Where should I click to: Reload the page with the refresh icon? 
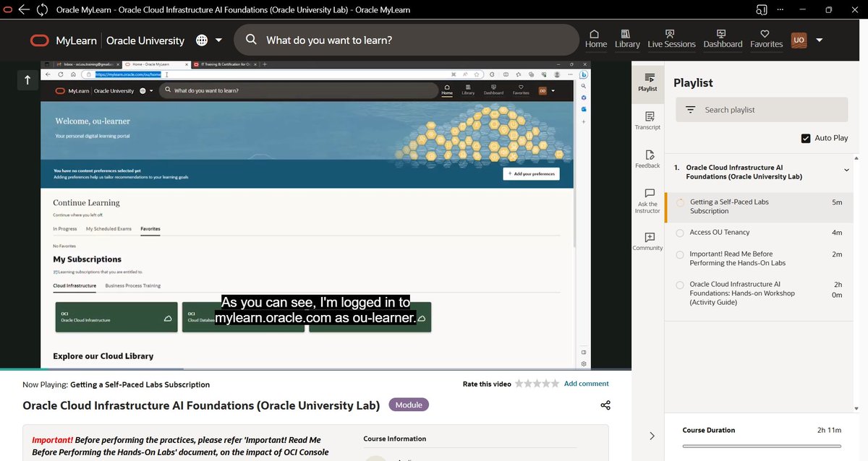[x=42, y=9]
